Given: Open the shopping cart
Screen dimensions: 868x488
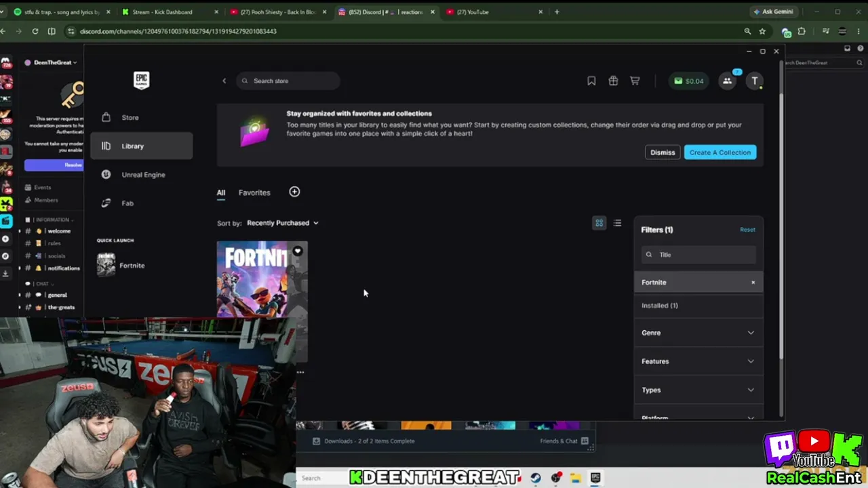Looking at the screenshot, I should (x=635, y=81).
